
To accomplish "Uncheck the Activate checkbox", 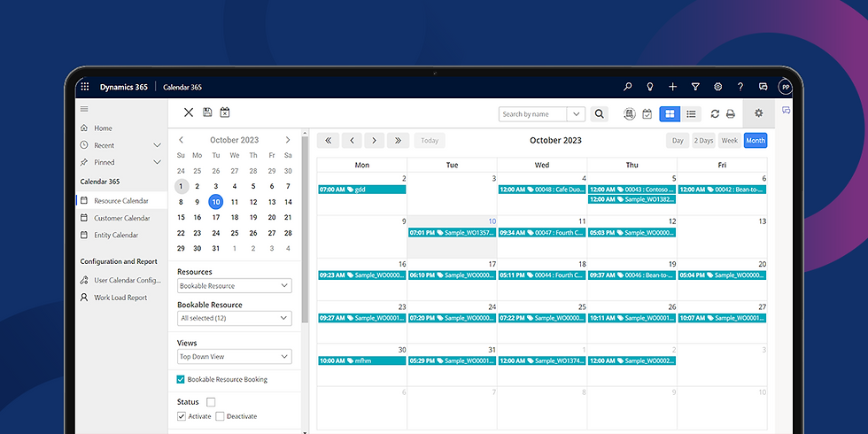I will pos(181,416).
